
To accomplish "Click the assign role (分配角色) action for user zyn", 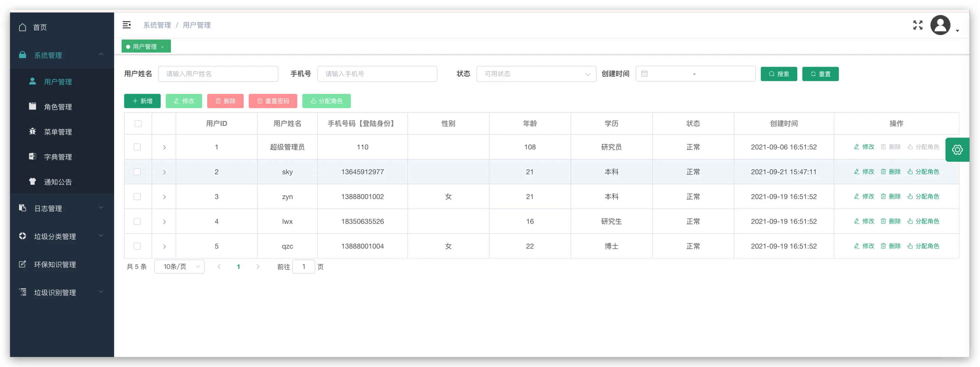I will pos(923,196).
